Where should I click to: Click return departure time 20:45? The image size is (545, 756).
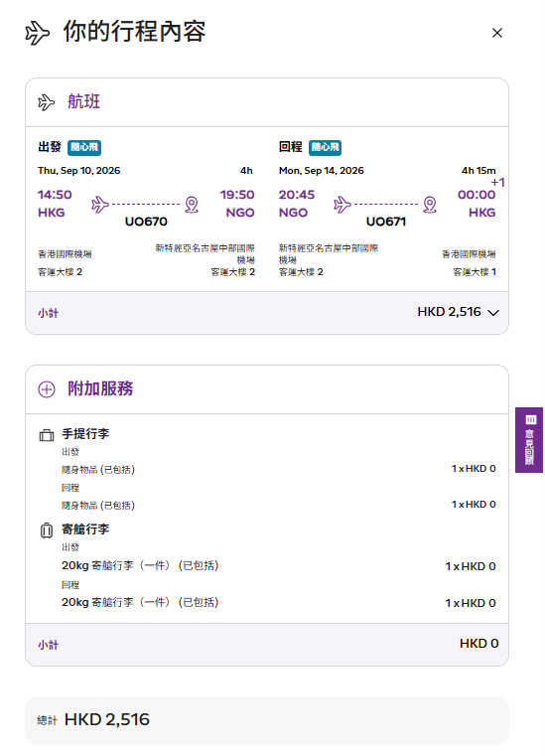click(x=297, y=195)
